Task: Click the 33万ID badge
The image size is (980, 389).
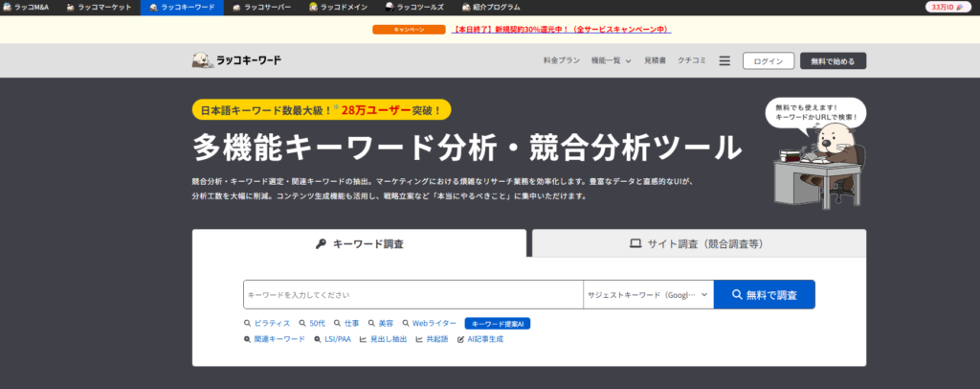Action: click(x=948, y=7)
